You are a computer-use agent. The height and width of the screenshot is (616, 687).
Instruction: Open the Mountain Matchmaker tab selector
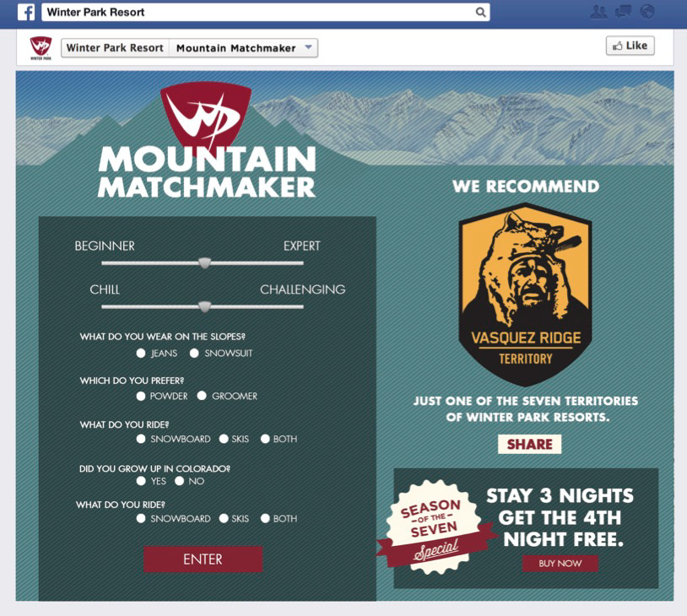pyautogui.click(x=244, y=48)
